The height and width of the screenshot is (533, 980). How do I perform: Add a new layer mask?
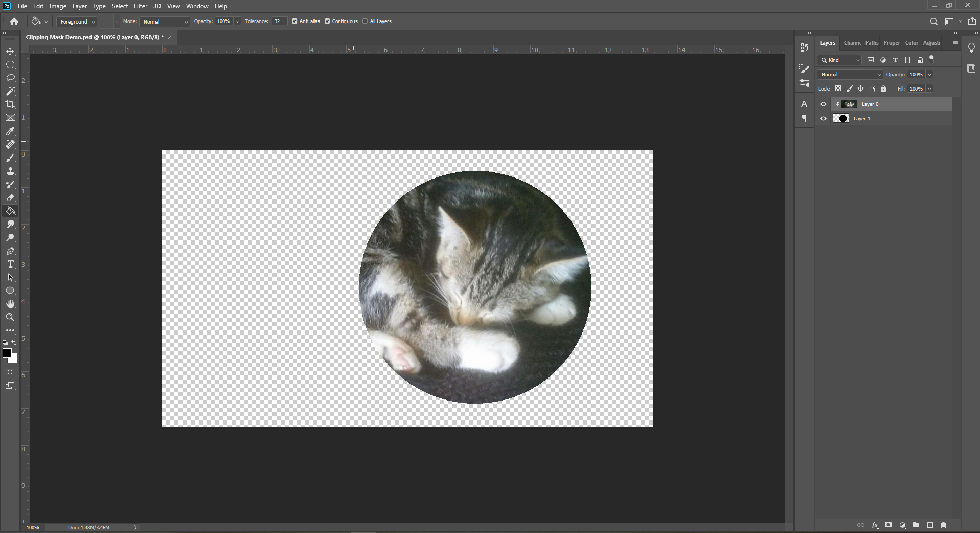888,525
